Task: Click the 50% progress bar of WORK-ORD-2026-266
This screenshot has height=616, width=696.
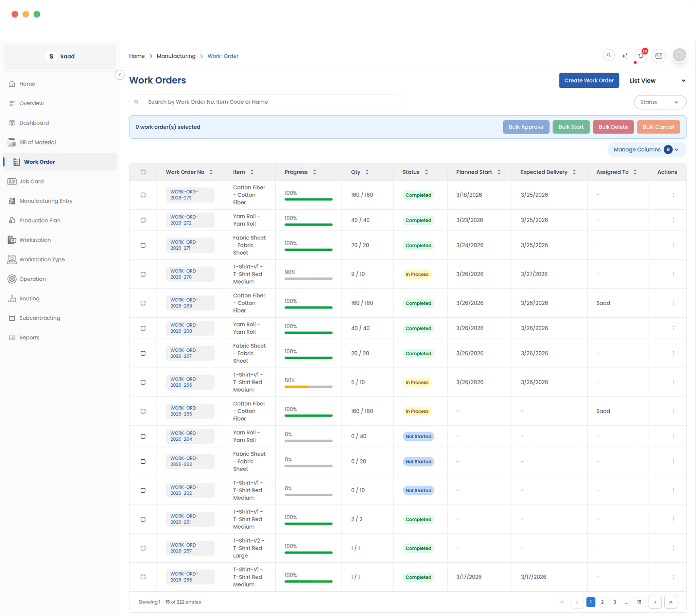Action: (x=308, y=387)
